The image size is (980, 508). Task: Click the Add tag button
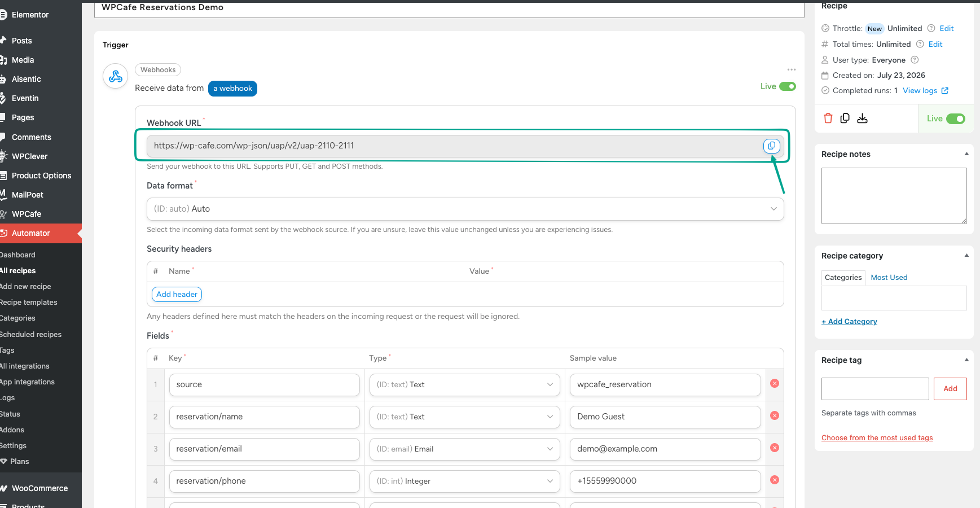[950, 389]
